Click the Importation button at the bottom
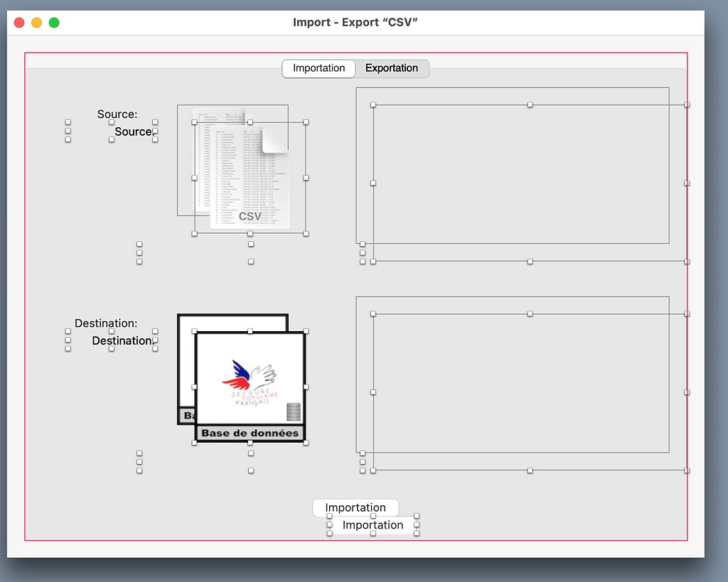 (355, 507)
